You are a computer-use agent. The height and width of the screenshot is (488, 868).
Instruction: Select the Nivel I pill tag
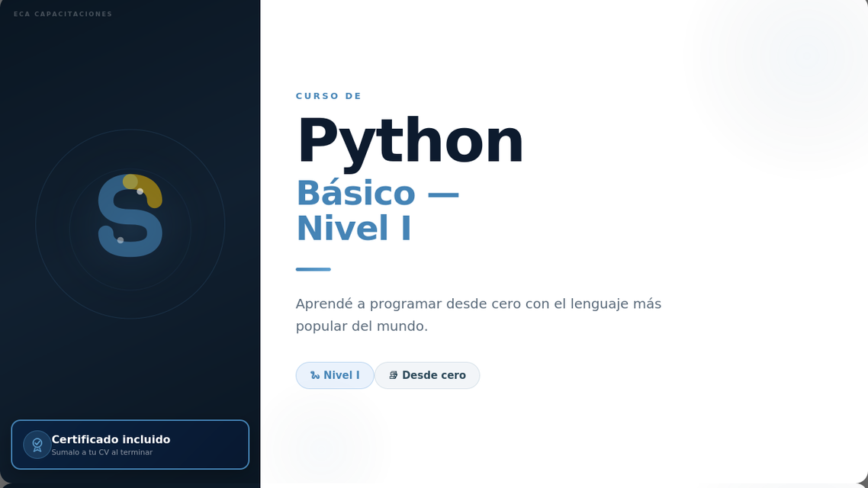(335, 375)
